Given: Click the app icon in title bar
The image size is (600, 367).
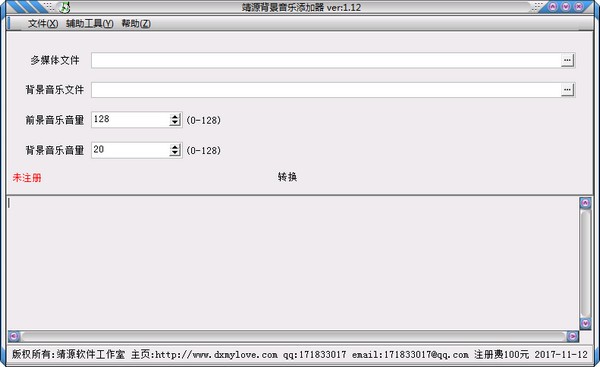Looking at the screenshot, I should pos(65,7).
